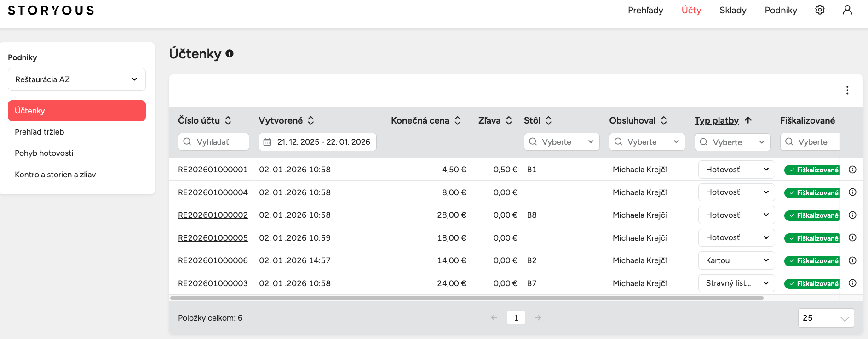Screen dimensions: 868x339
Task: Sort table by Konečná cena
Action: pyautogui.click(x=457, y=120)
